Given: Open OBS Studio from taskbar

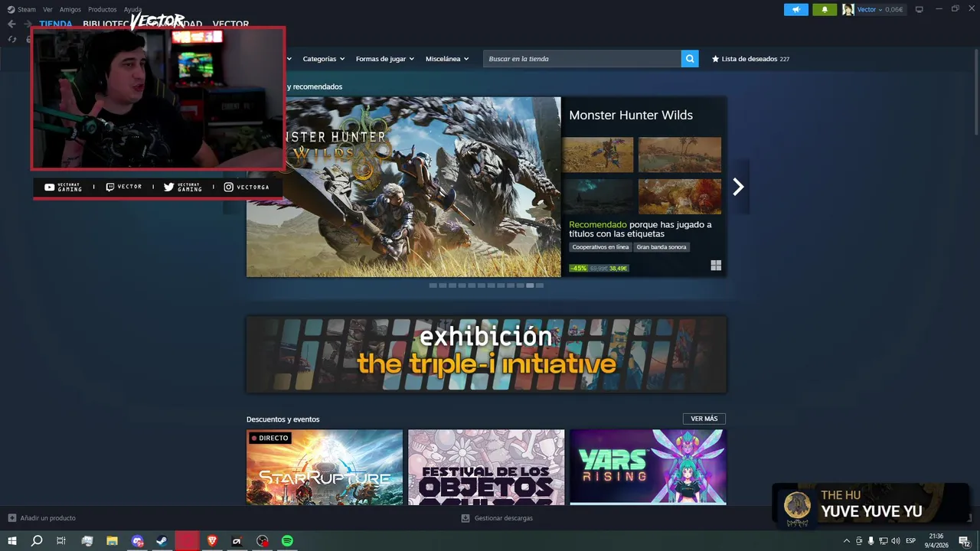Looking at the screenshot, I should click(262, 541).
